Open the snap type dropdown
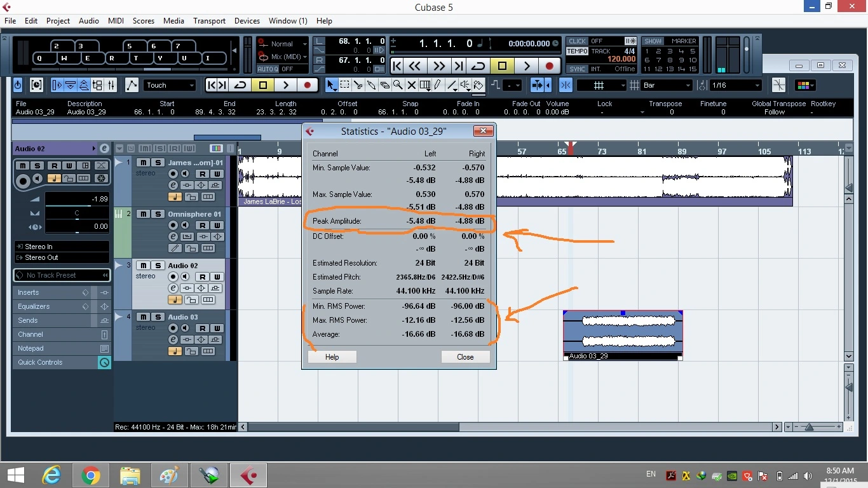The image size is (868, 488). coord(601,85)
